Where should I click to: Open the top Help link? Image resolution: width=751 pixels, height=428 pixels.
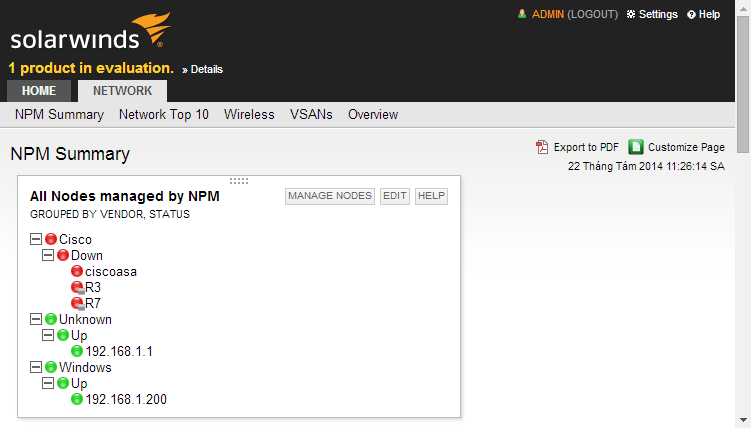pos(709,14)
